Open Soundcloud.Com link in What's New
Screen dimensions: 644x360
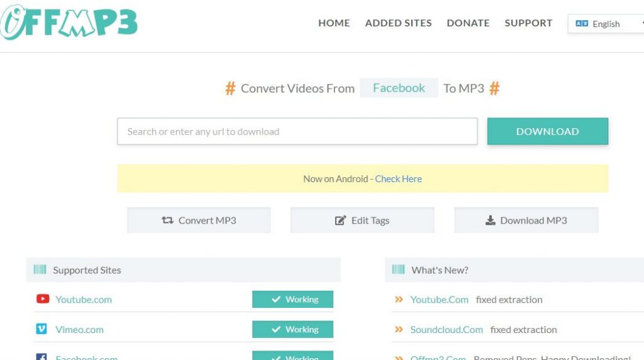[x=447, y=330]
